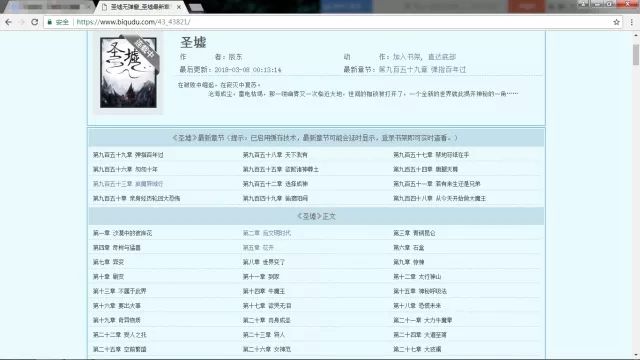640x360 pixels.
Task: Click the scrollbar down arrow
Action: tap(636, 355)
